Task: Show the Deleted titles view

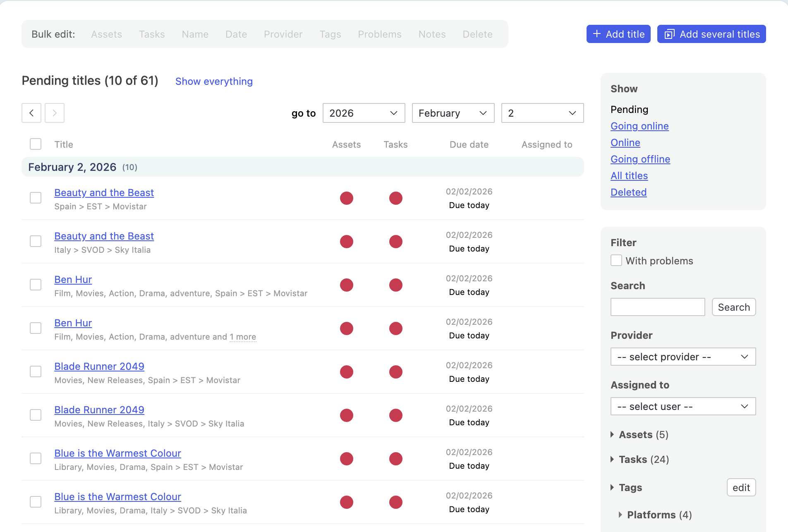Action: tap(628, 192)
